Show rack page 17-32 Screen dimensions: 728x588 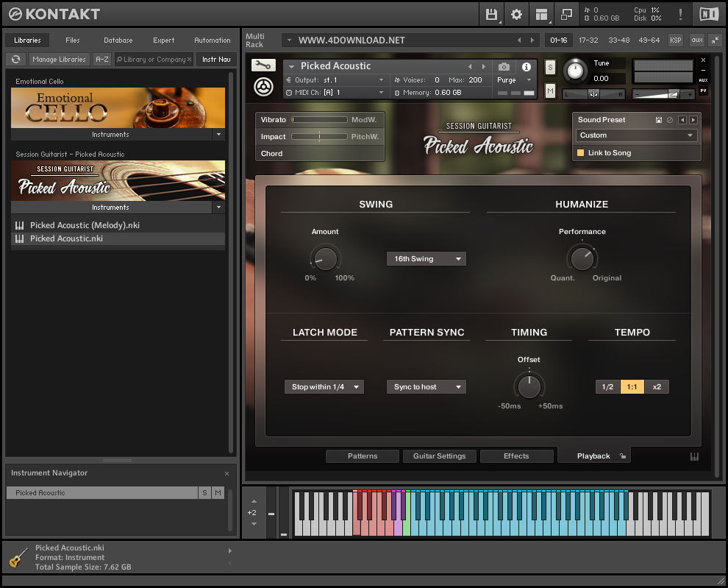coord(588,40)
